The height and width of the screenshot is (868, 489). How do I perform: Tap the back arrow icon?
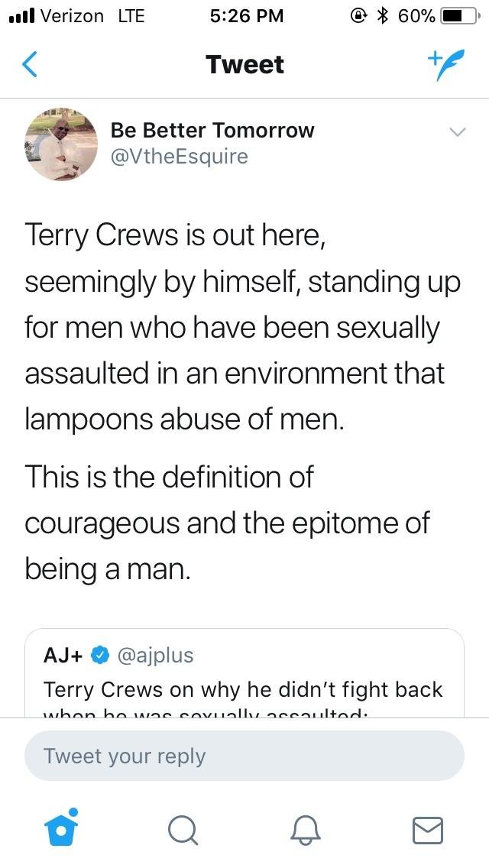(29, 65)
